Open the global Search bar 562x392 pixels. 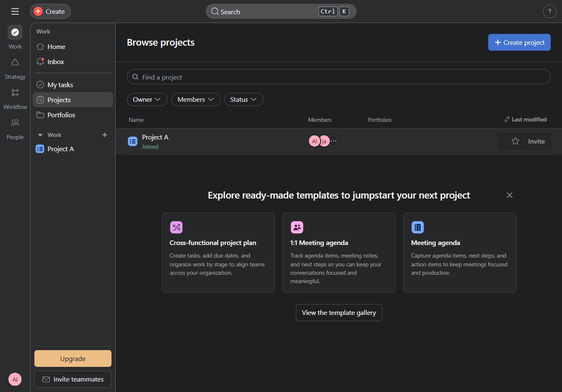(x=281, y=11)
